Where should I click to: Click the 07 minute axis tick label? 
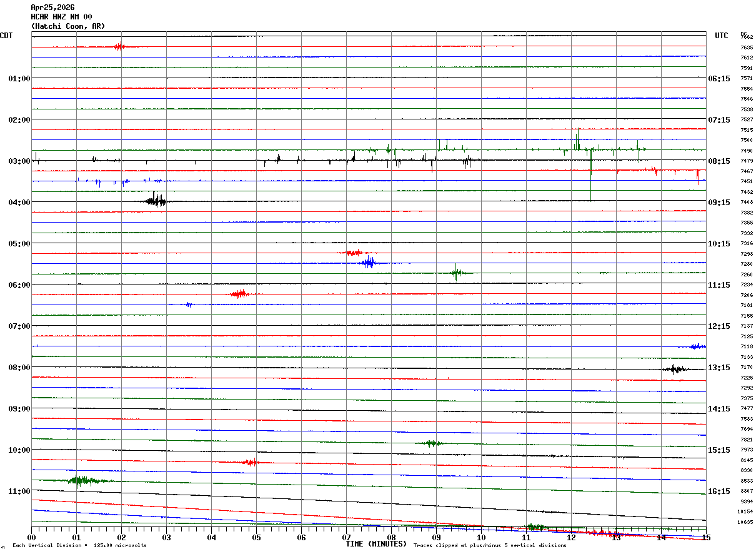pos(346,537)
